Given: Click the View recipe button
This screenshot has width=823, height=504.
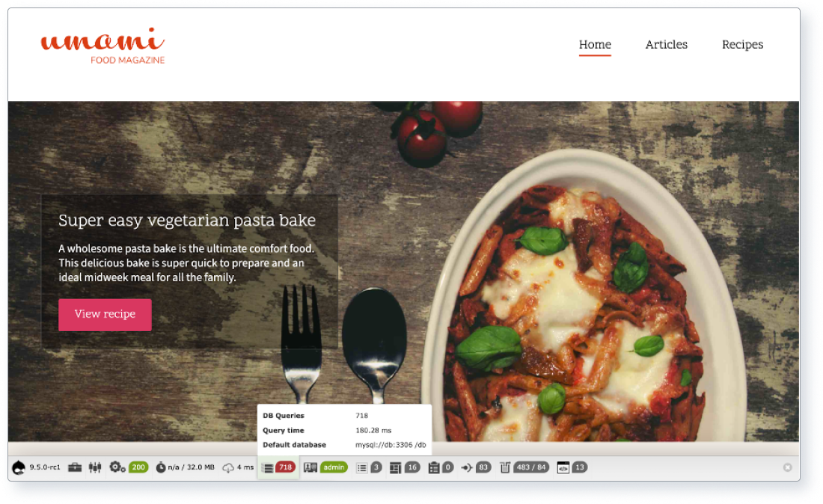Looking at the screenshot, I should pos(105,314).
